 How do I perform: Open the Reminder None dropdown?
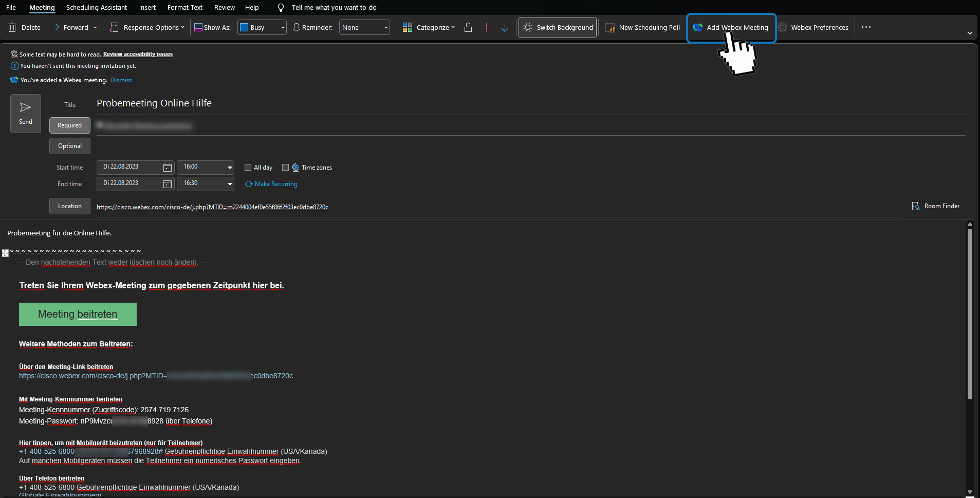tap(364, 28)
